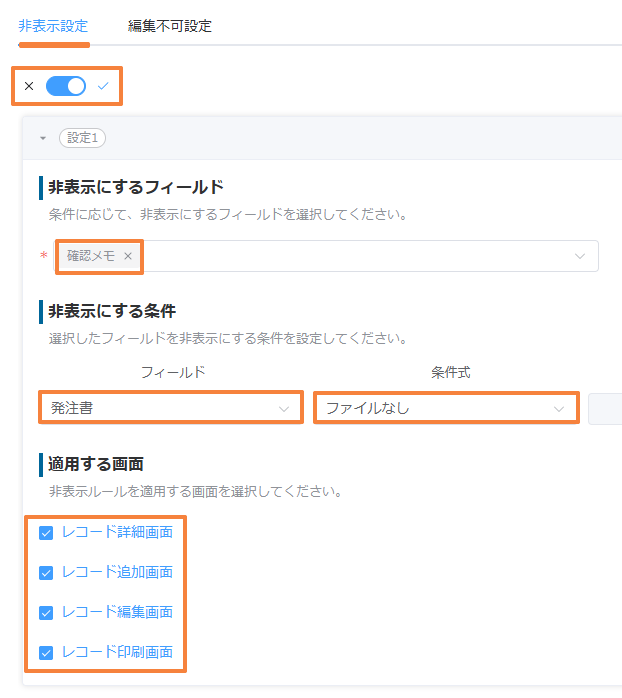
Task: Click inside the hidden fields multi-select box
Action: tap(327, 256)
